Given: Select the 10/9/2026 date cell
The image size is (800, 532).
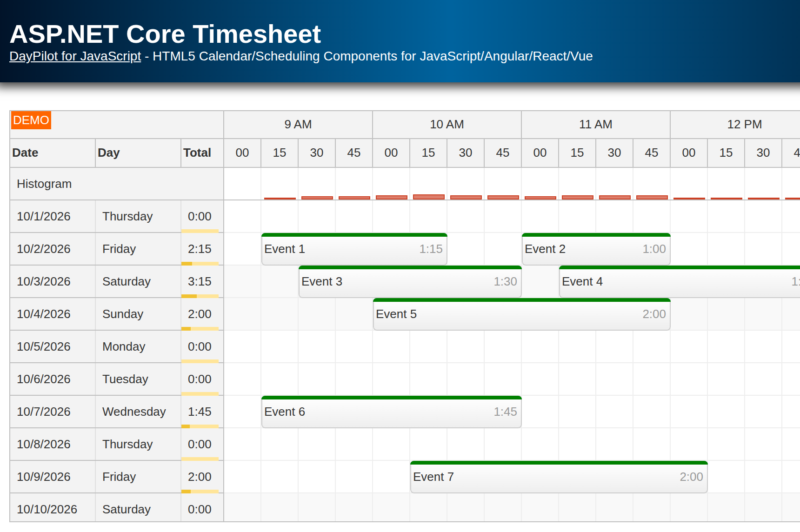Looking at the screenshot, I should pyautogui.click(x=53, y=477).
